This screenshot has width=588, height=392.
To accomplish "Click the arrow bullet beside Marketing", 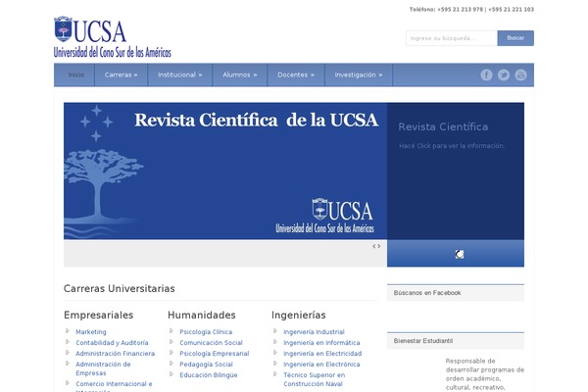I will pyautogui.click(x=68, y=331).
